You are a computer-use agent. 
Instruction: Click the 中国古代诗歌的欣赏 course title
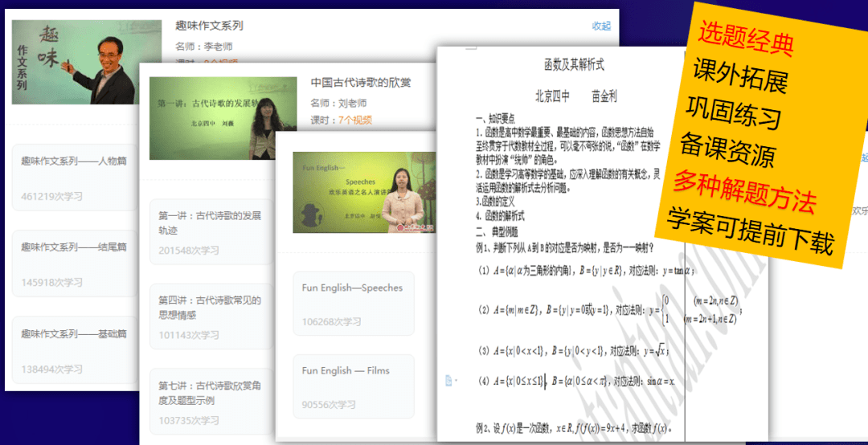pos(360,83)
